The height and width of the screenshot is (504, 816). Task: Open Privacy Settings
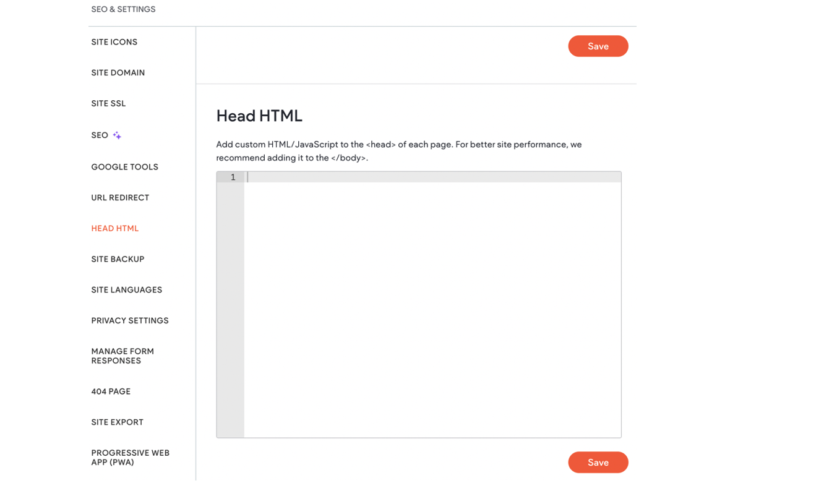[130, 321]
